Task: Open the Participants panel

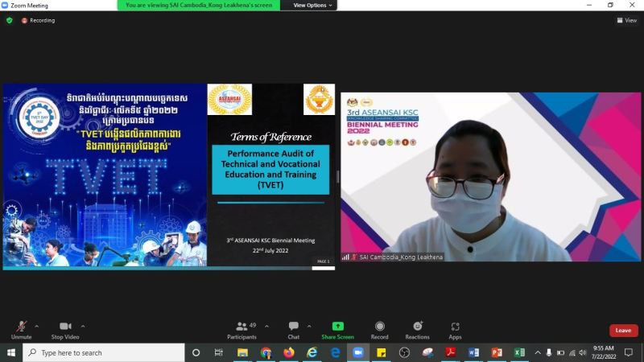Action: point(242,328)
